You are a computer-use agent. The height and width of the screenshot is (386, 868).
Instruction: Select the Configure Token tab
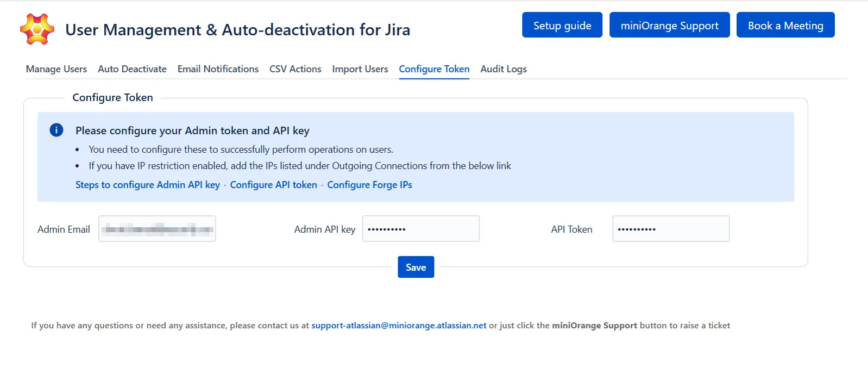point(434,69)
